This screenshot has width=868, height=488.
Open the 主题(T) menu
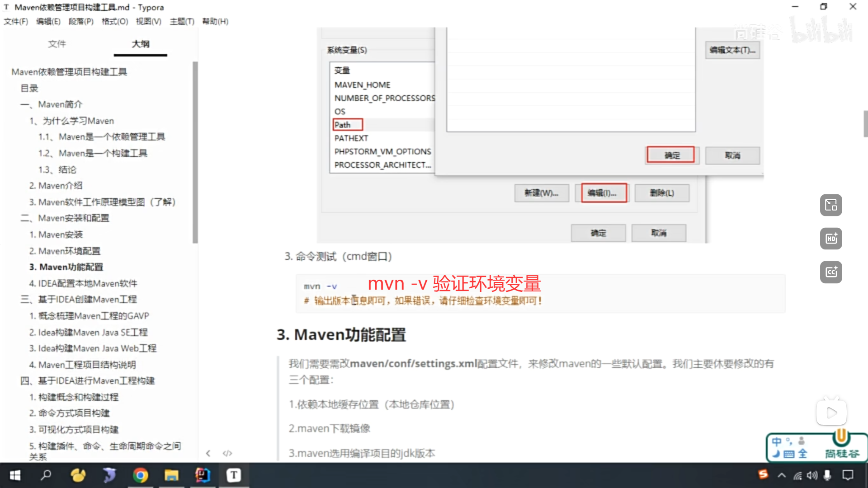182,21
